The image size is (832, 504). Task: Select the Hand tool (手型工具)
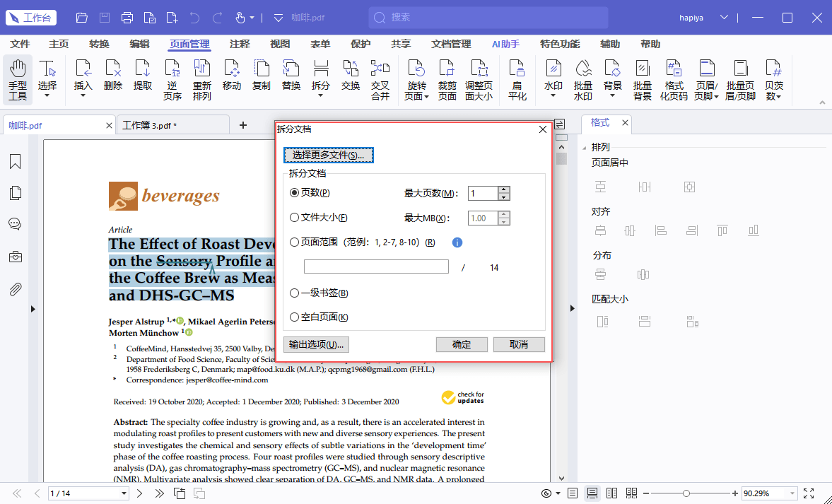click(x=18, y=80)
